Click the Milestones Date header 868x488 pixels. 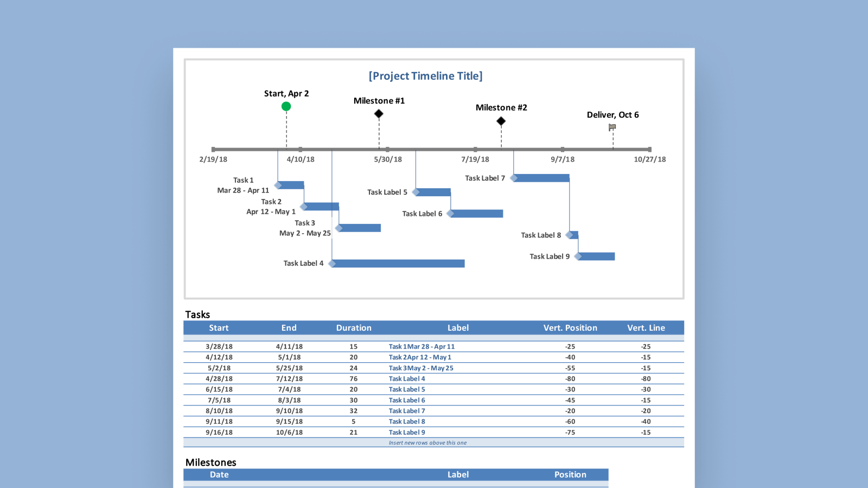point(219,474)
